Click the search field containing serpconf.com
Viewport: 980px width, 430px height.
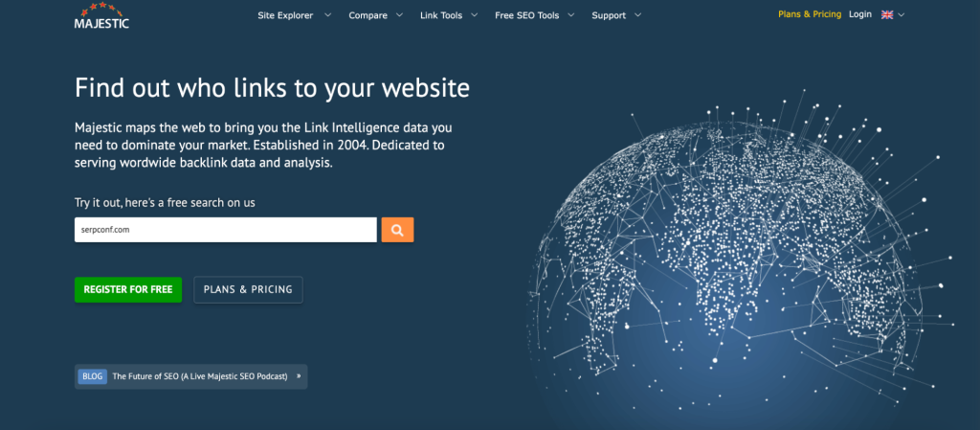(x=225, y=230)
